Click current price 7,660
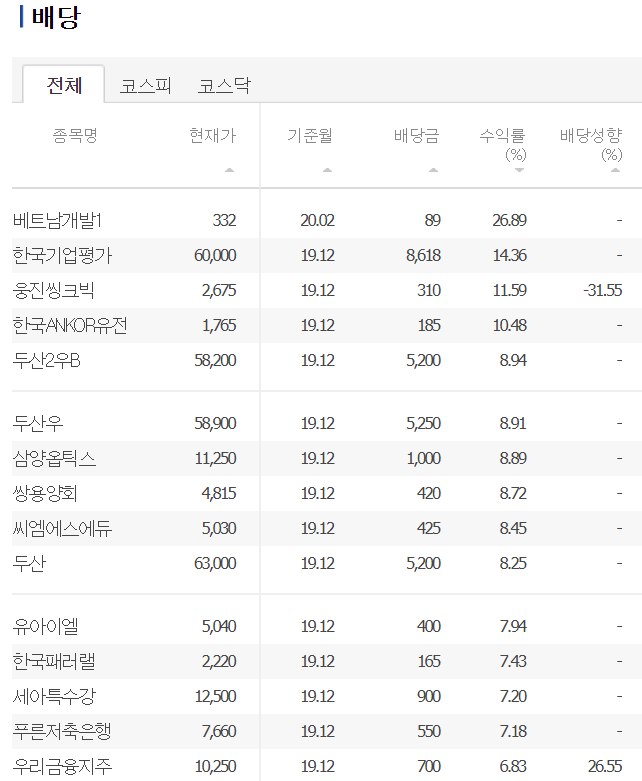The image size is (642, 781). (x=219, y=731)
